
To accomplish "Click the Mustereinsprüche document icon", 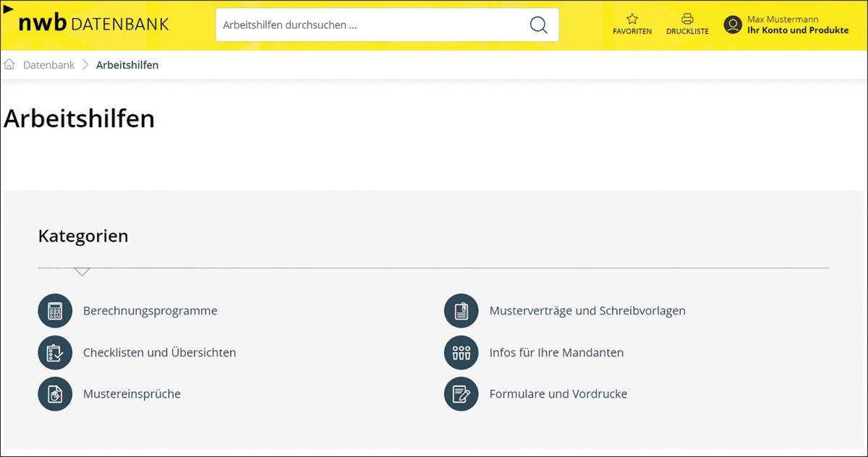I will coord(55,394).
